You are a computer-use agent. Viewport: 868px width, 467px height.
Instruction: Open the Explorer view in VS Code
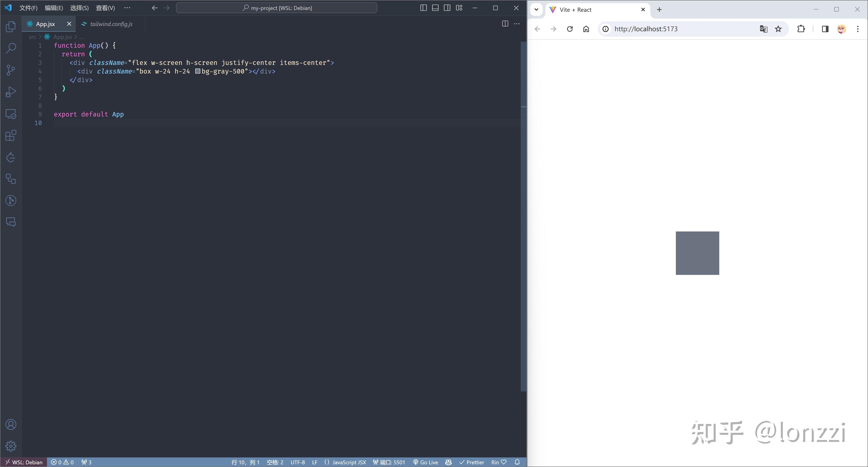[11, 27]
